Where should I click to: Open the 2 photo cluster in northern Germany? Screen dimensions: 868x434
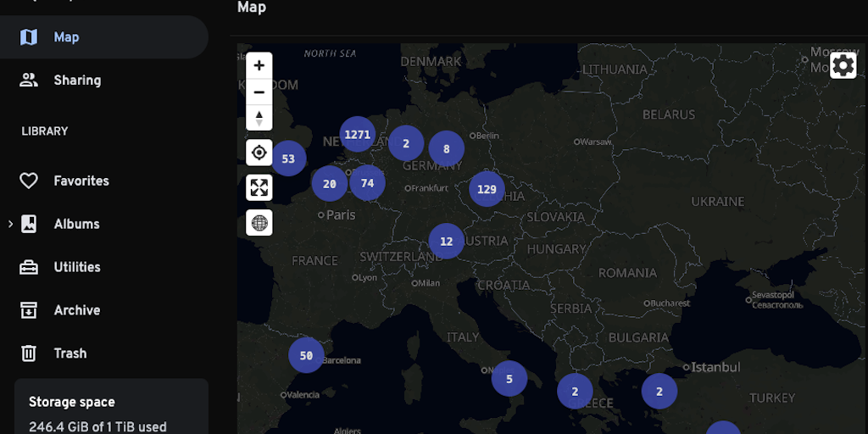[406, 143]
